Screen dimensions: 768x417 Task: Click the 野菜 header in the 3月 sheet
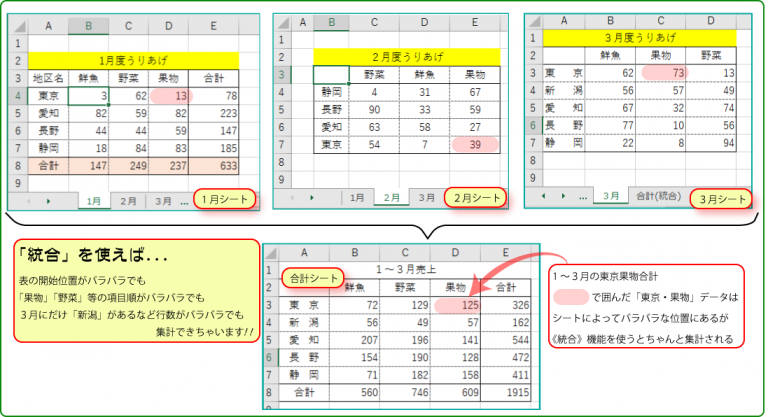(x=711, y=55)
